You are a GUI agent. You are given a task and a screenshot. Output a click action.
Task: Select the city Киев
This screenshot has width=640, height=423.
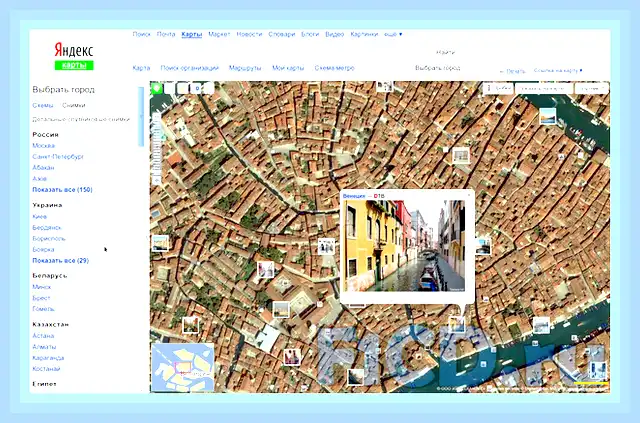coord(40,216)
